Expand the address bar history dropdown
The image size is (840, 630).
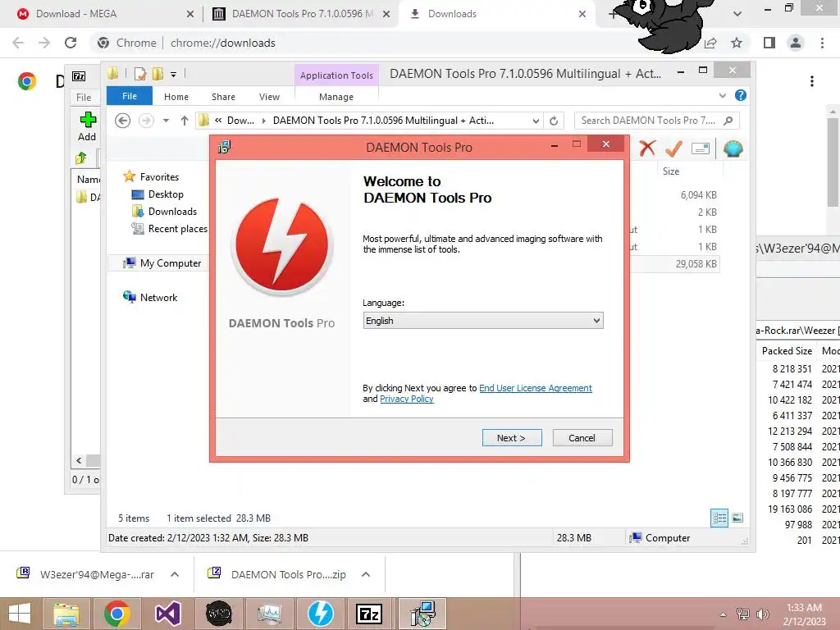(x=536, y=121)
